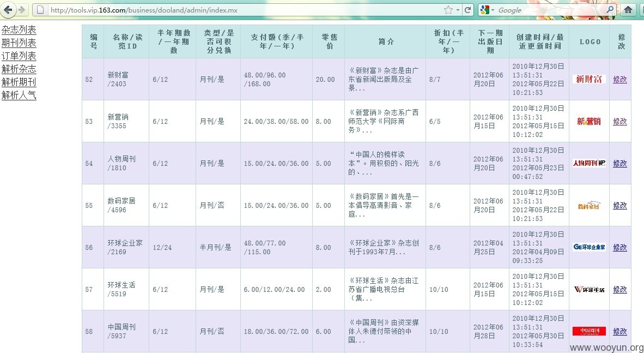Reload the page with refresh icon
Screen dimensions: 644x353
tap(468, 10)
